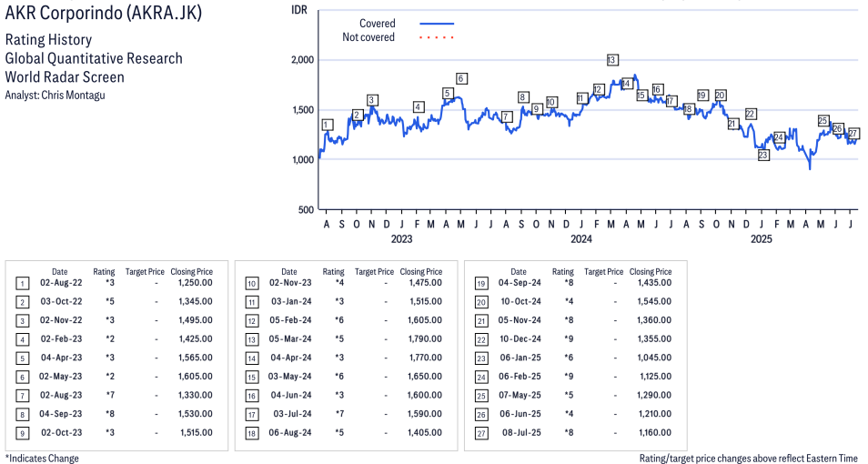868x464 pixels.
Task: Click closing price 1,530.00
Action: pos(196,414)
